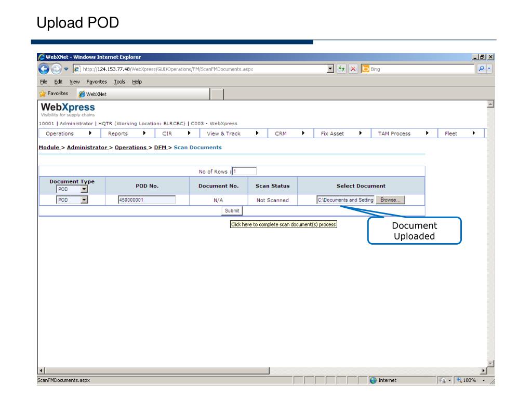Open the View menu
Screen dimensions: 532x399
75,82
